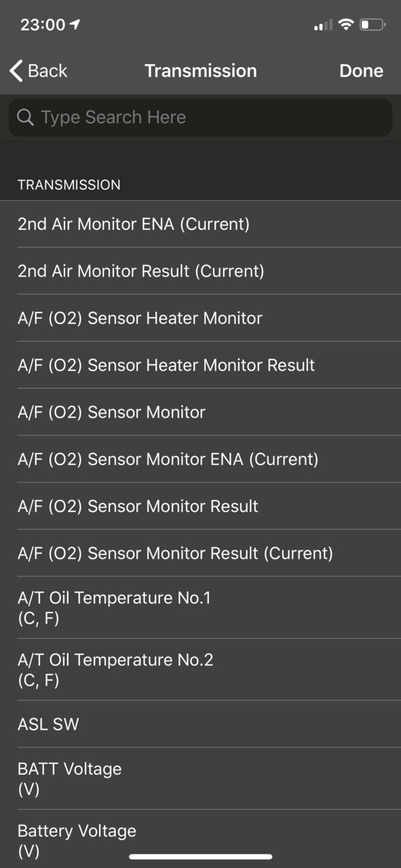Focus the Type Search Here field
Viewport: 401px width, 868px height.
pyautogui.click(x=200, y=117)
